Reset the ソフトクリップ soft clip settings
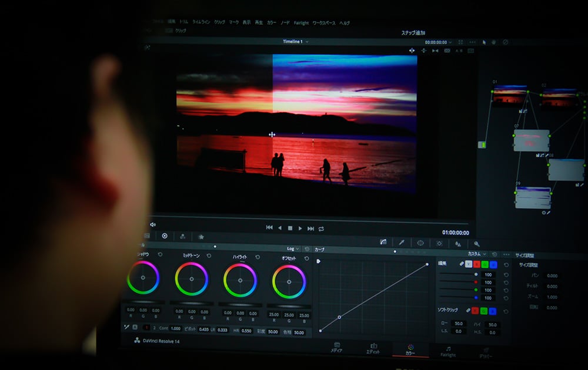This screenshot has height=370, width=588. 506,312
